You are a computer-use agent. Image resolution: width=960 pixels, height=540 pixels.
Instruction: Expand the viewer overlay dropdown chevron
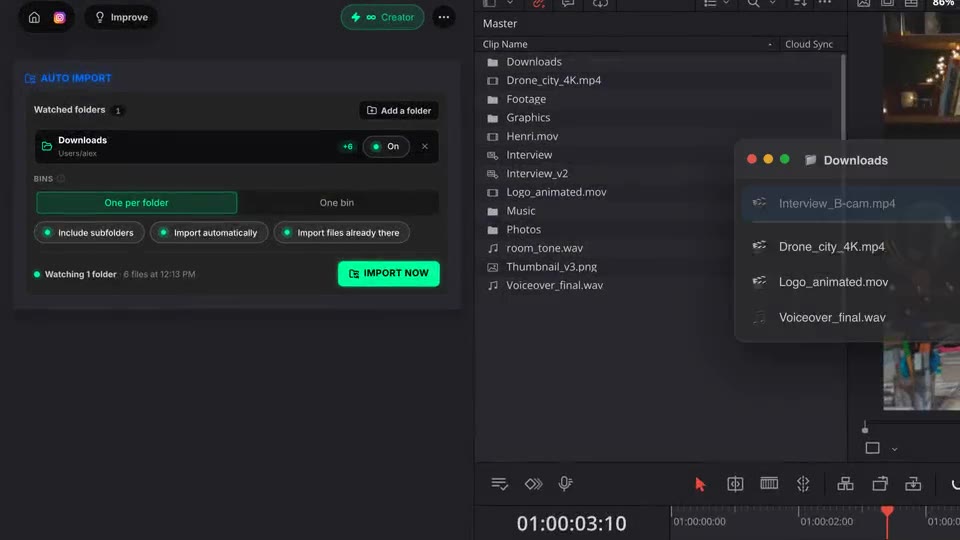(894, 449)
